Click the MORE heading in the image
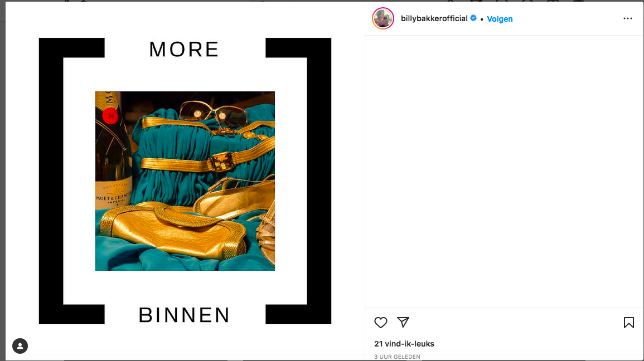 click(183, 49)
